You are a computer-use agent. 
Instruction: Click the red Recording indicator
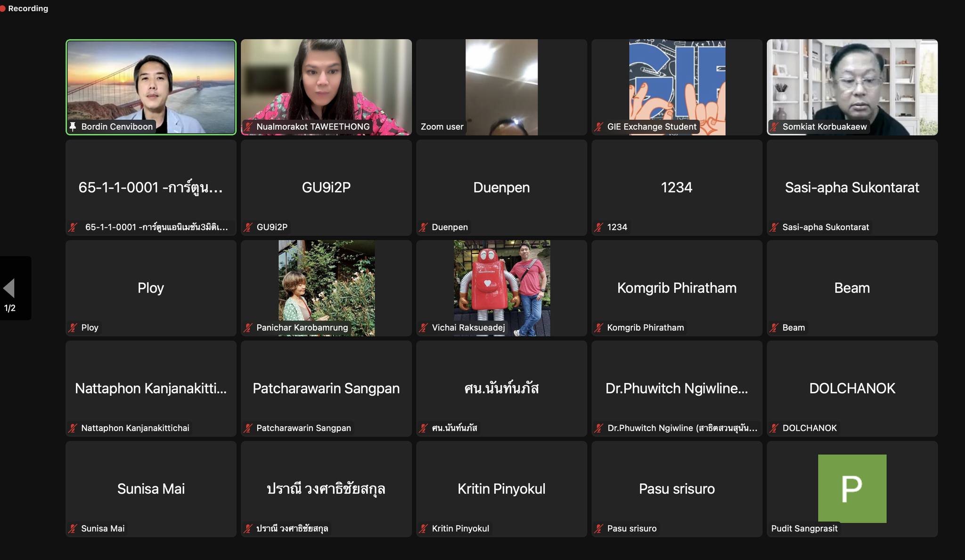[25, 8]
